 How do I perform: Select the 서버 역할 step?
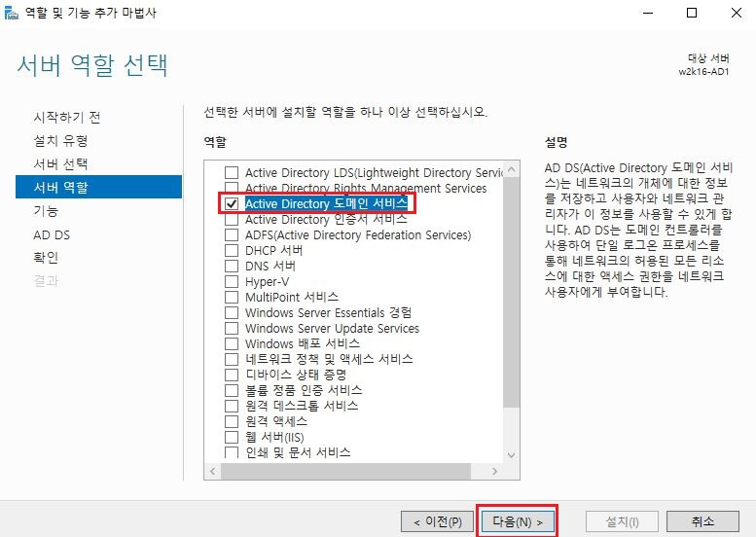(99, 187)
